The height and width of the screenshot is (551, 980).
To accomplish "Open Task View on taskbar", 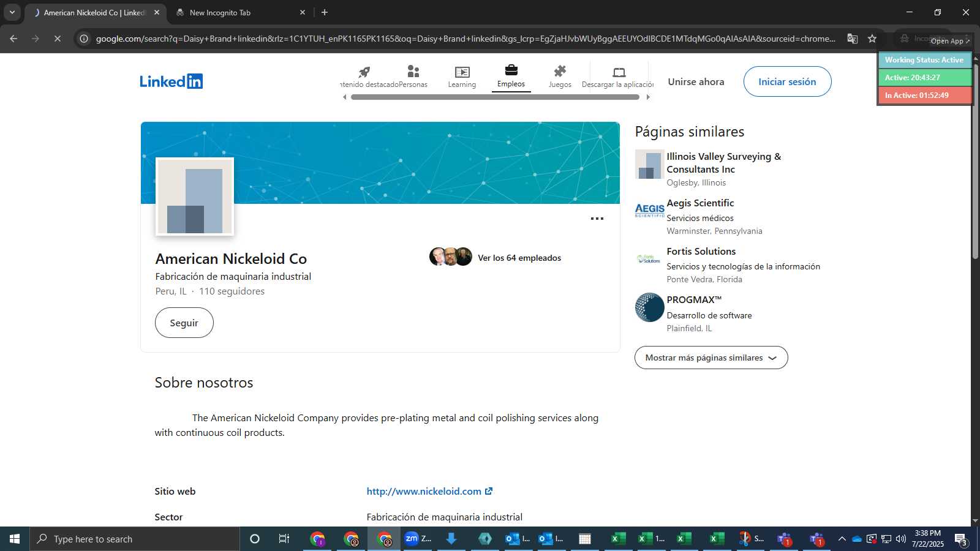I will [284, 539].
